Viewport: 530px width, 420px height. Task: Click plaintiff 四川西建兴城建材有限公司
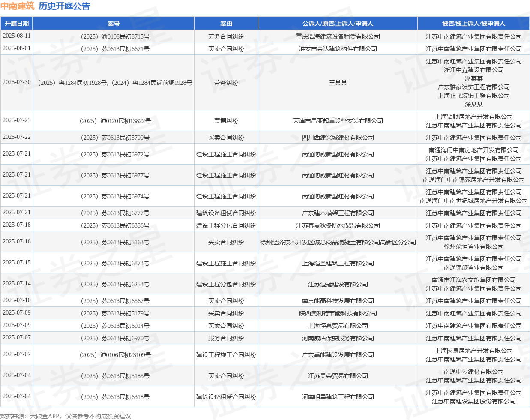[x=338, y=138]
